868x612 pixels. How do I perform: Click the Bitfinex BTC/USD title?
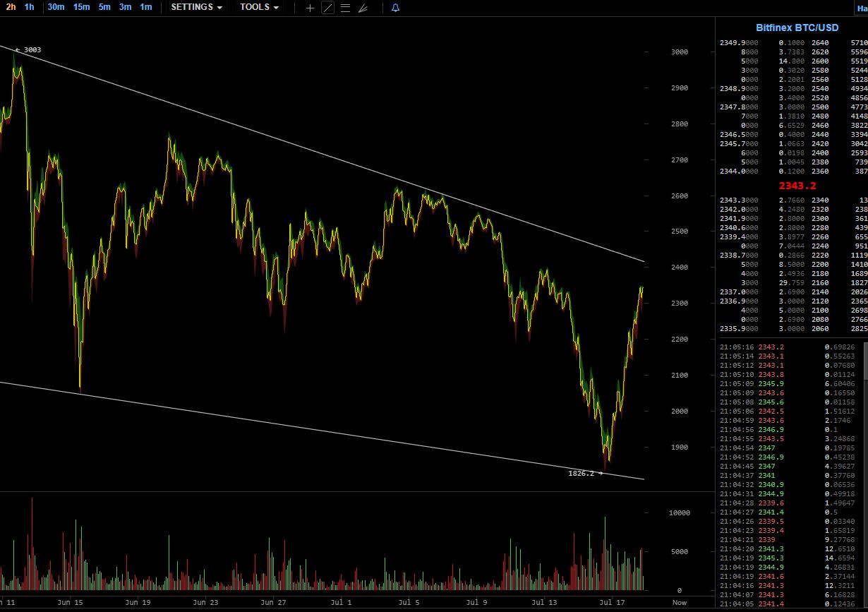[797, 28]
